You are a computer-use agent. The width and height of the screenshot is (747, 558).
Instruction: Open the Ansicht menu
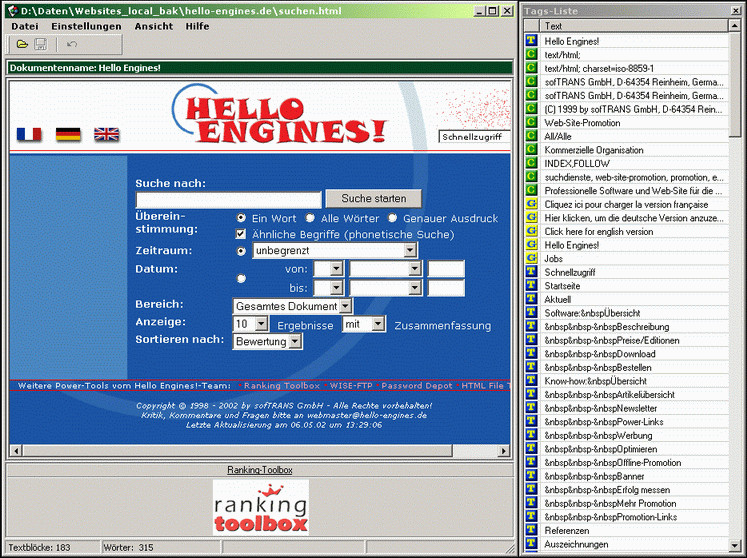point(153,26)
